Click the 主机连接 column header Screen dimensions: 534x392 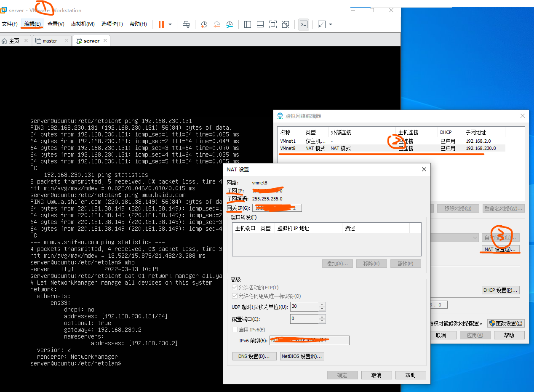pos(417,132)
